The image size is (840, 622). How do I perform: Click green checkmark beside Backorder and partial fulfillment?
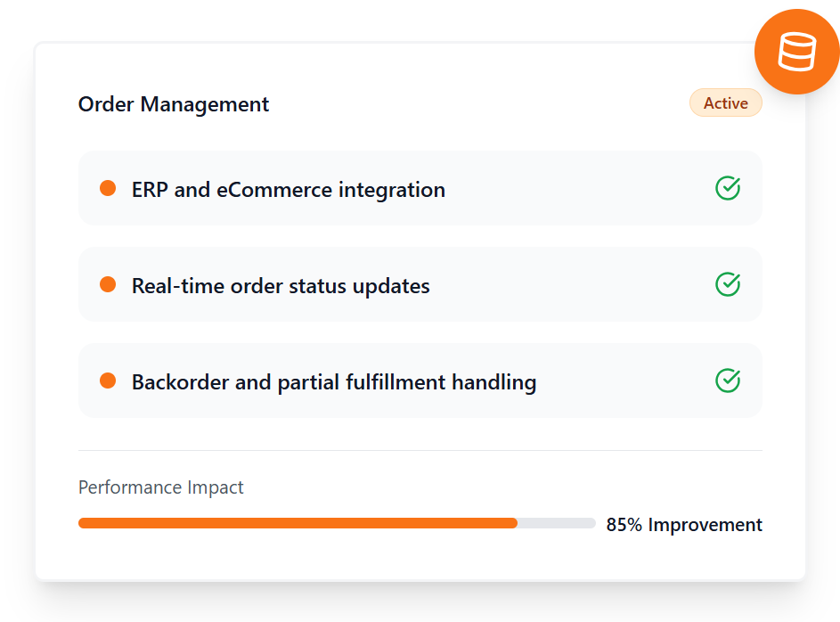728,381
